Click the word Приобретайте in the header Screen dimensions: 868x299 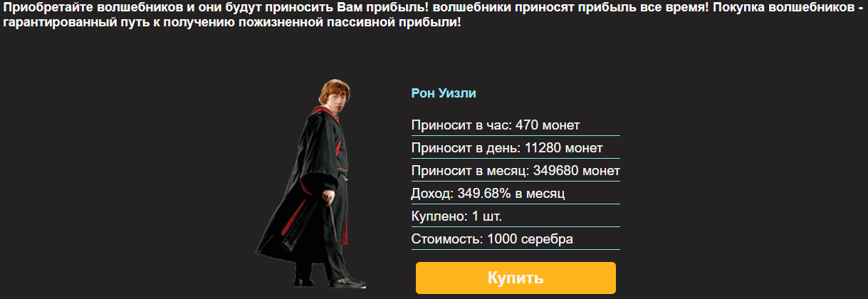44,8
